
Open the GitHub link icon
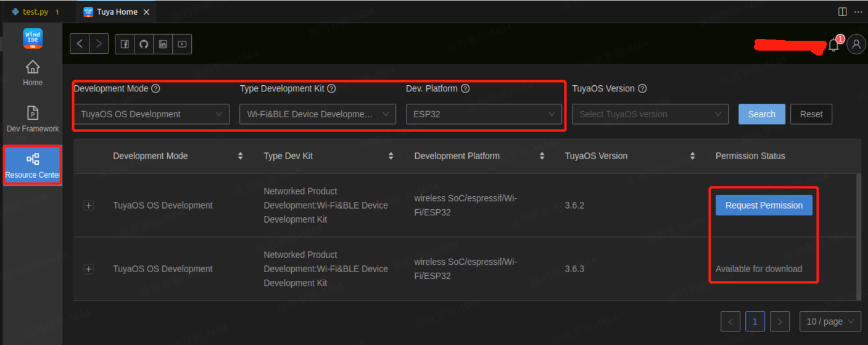pyautogui.click(x=144, y=44)
